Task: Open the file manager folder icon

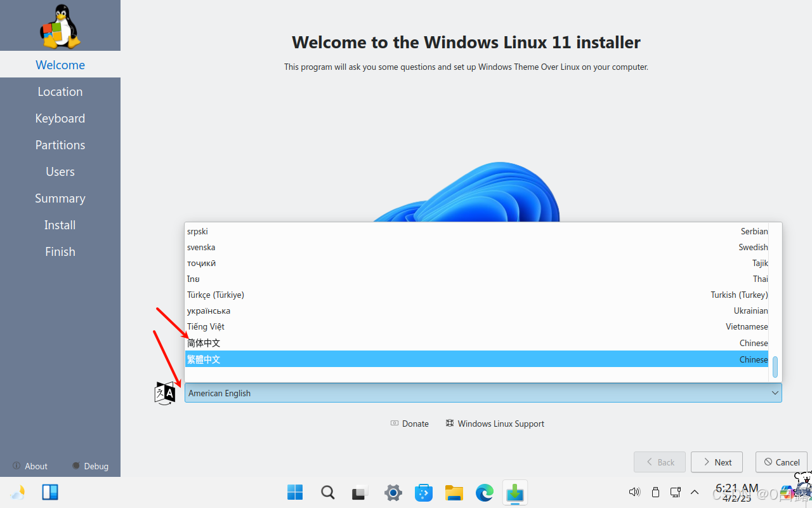Action: 454,492
